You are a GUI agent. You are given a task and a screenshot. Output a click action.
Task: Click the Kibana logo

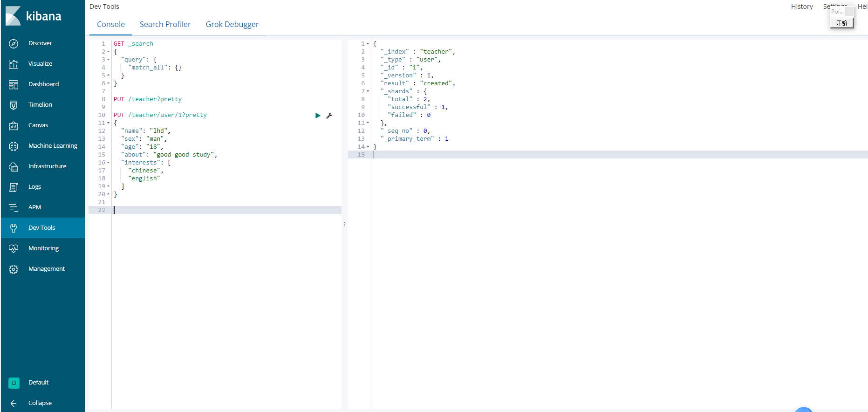34,16
